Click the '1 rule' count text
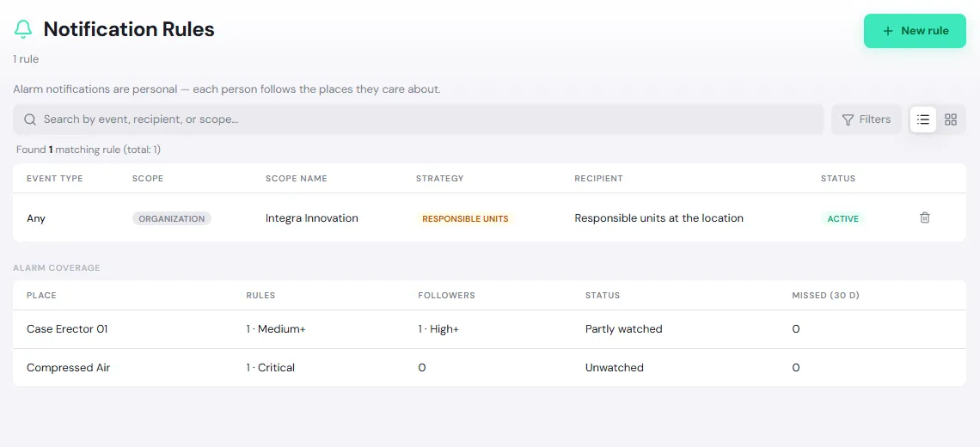Screen dimensions: 980x447 (26, 59)
